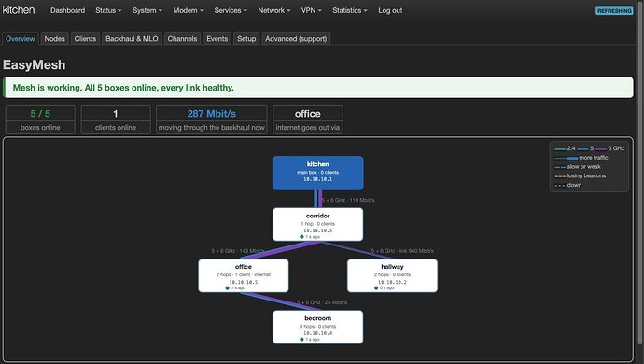Viewport: 644px width, 364px height.
Task: Open the Advanced (support) tab
Action: point(296,38)
